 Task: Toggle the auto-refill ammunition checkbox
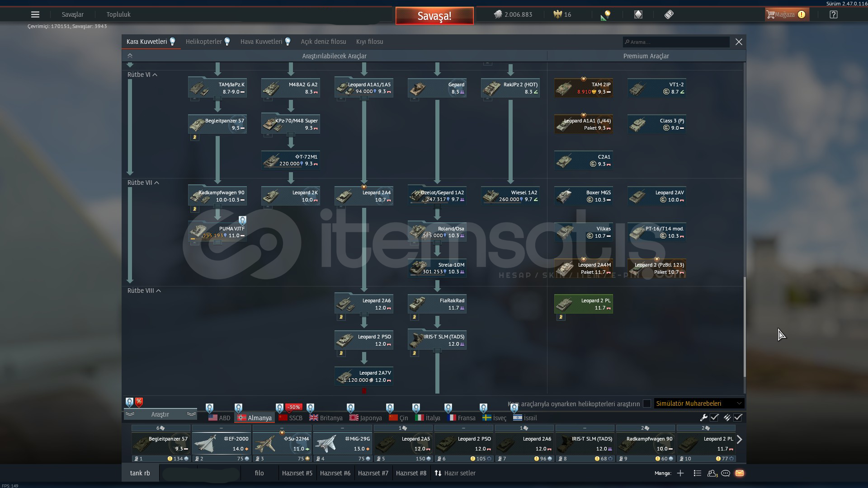(738, 418)
